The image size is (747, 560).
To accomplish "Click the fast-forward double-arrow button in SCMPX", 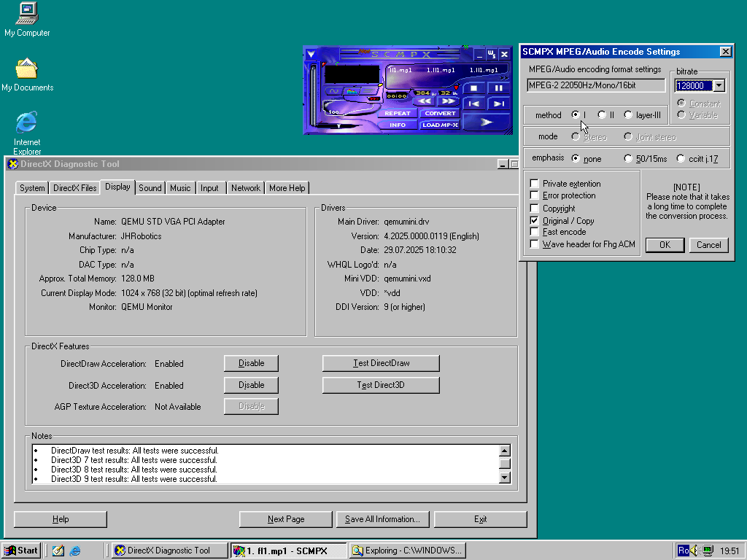I will [447, 102].
